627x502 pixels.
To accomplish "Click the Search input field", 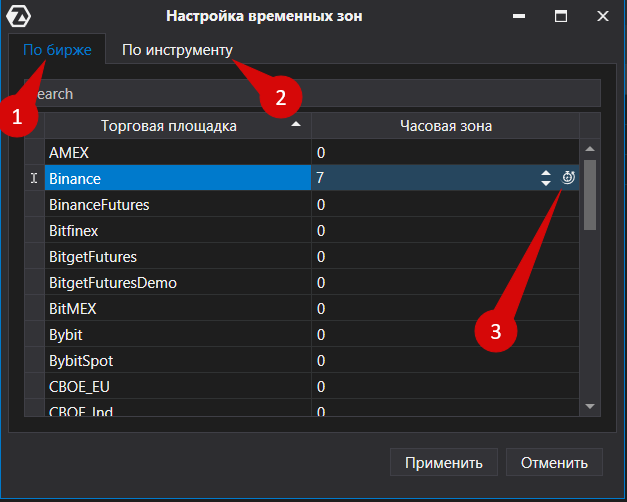I will point(312,94).
